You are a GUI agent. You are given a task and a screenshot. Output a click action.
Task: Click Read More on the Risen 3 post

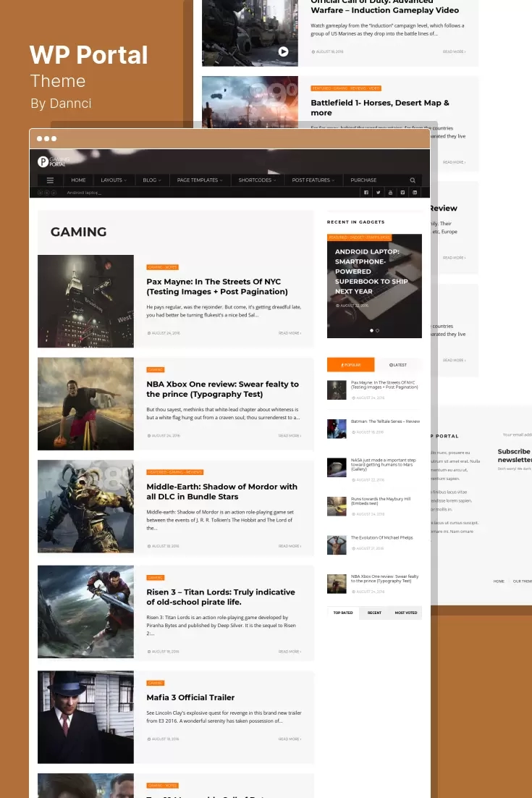(290, 652)
